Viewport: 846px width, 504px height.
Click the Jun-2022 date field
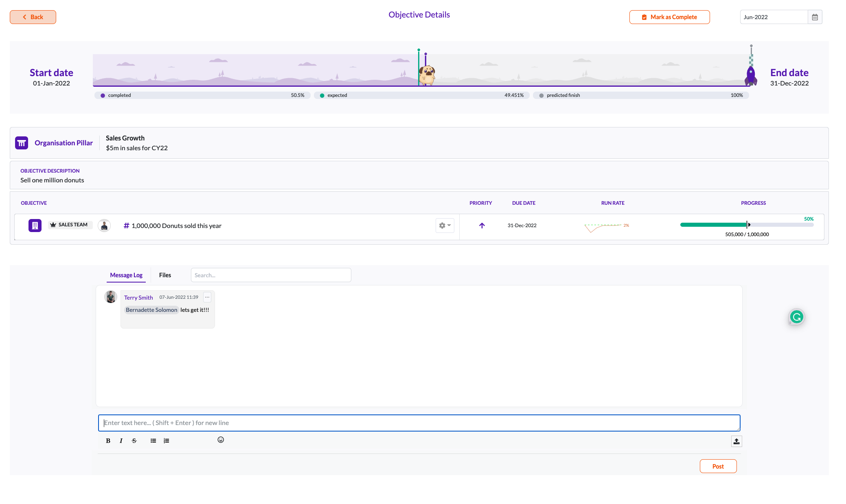[774, 17]
